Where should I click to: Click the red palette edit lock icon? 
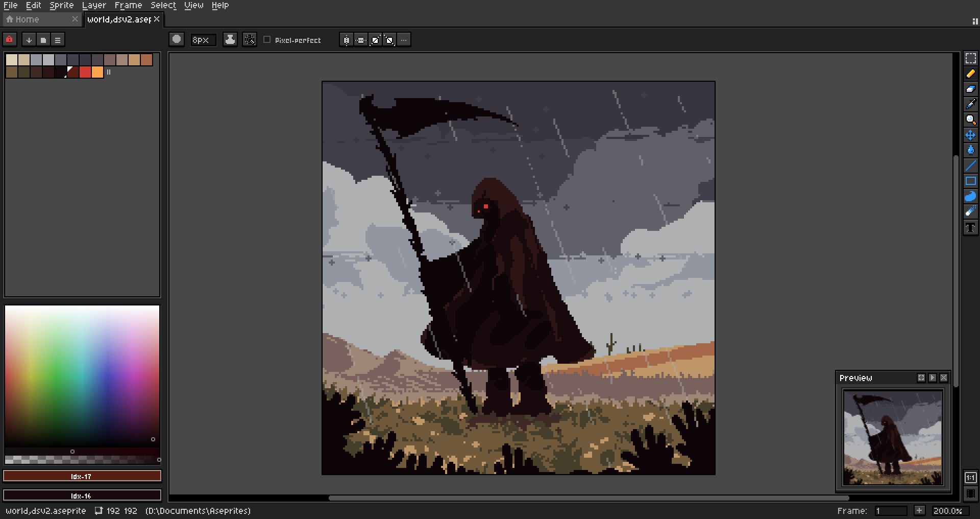point(10,39)
